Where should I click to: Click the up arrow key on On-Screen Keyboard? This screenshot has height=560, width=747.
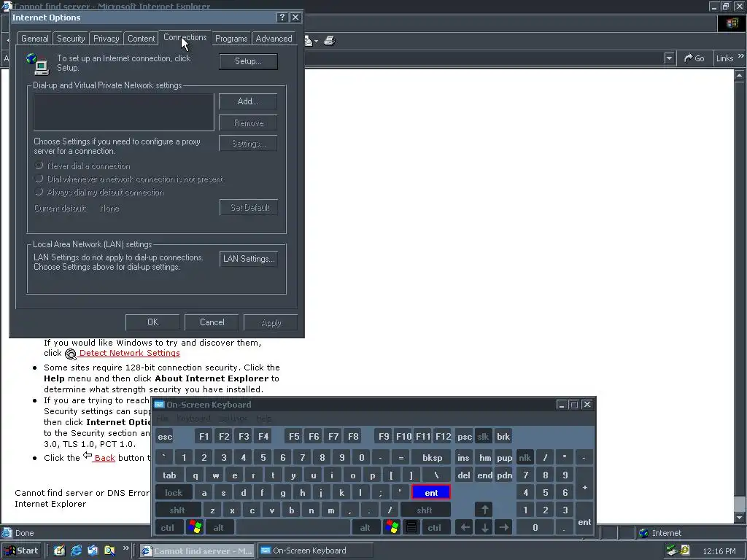click(484, 510)
